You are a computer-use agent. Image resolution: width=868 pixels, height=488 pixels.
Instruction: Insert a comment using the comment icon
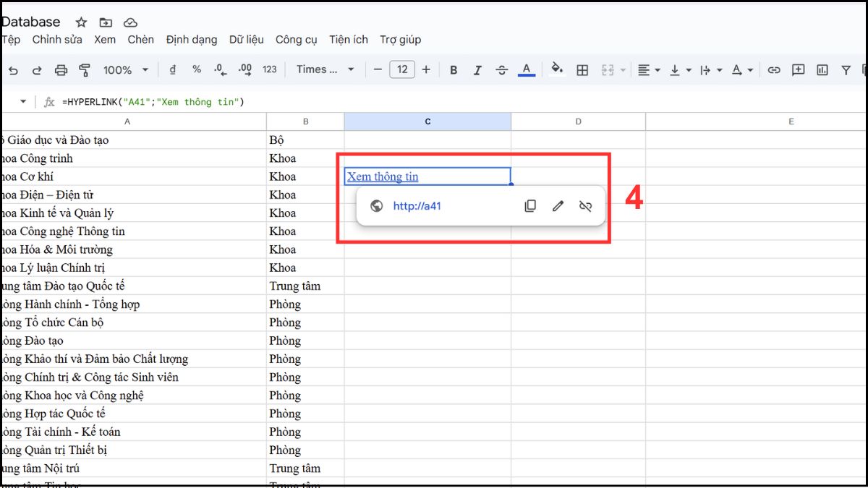798,69
